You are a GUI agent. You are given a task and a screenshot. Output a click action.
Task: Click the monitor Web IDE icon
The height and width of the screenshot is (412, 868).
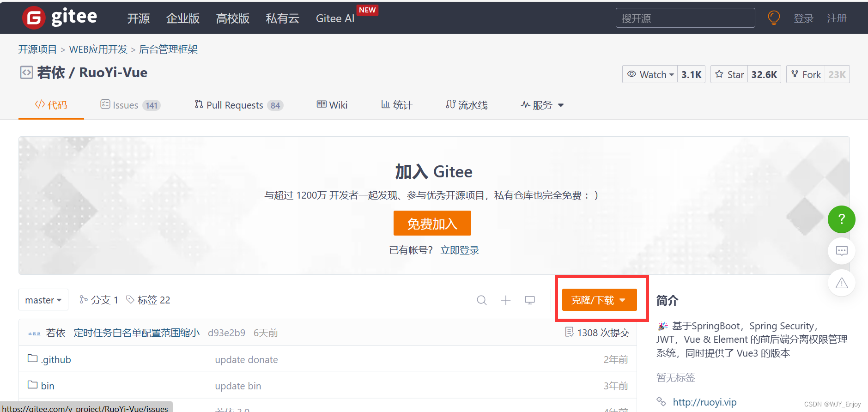530,300
